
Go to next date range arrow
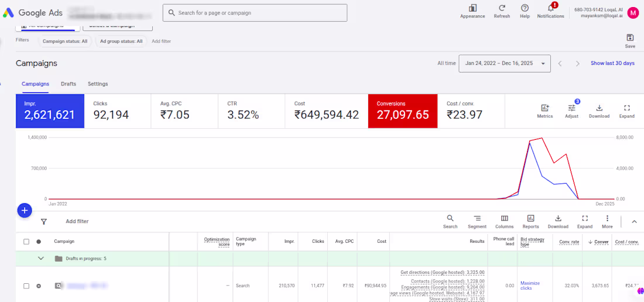point(577,64)
